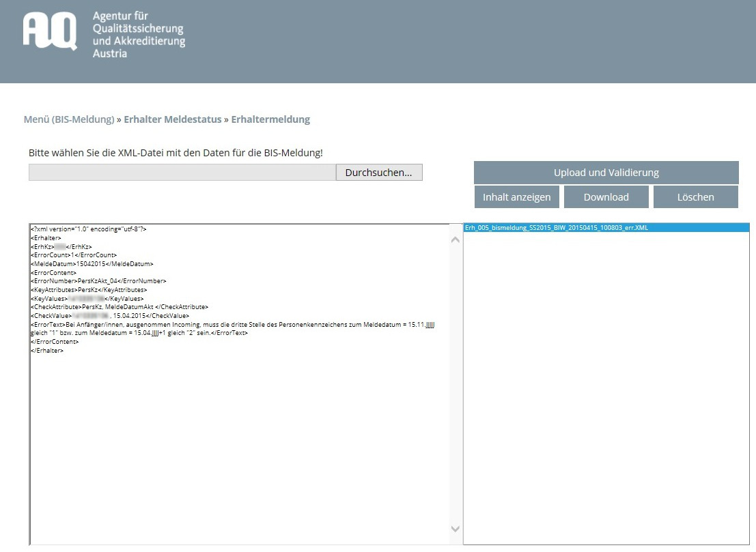This screenshot has height=552, width=756.
Task: Click the scrollbar down arrow
Action: pyautogui.click(x=455, y=528)
